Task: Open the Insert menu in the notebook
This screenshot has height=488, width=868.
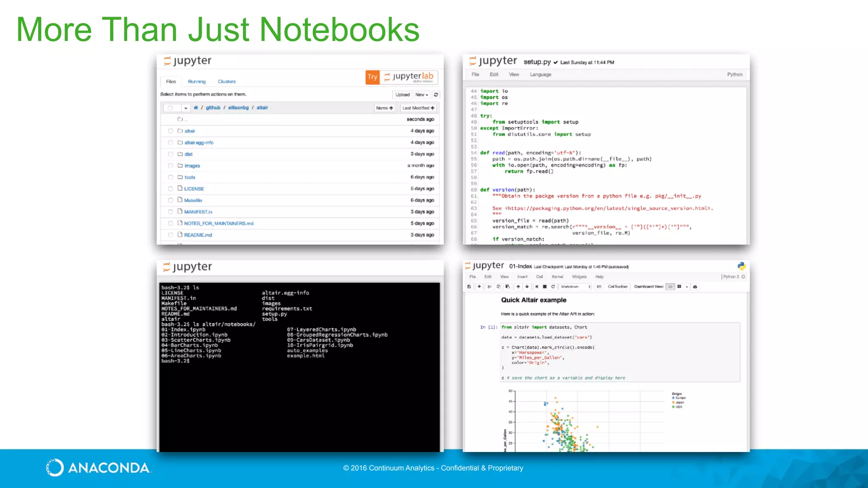Action: coord(522,277)
